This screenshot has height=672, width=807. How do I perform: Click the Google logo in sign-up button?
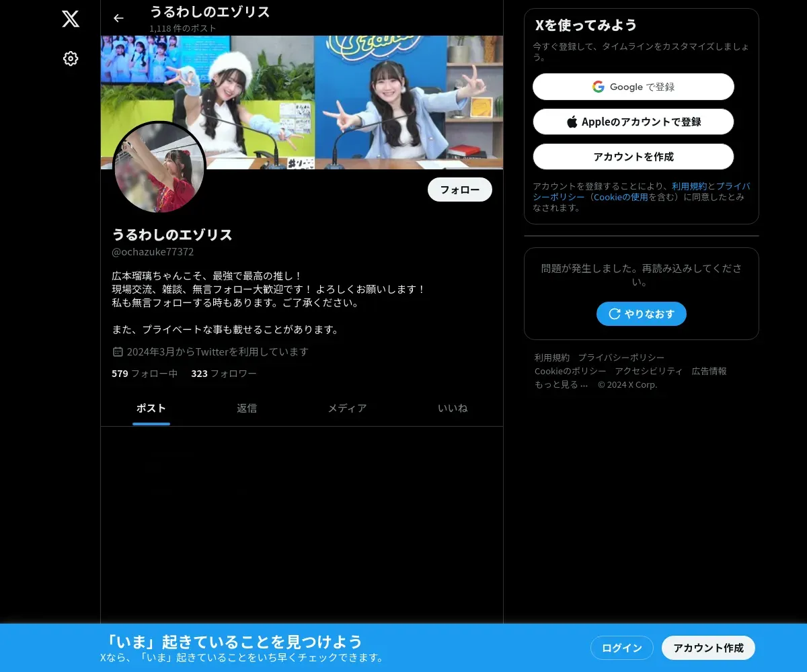[599, 87]
